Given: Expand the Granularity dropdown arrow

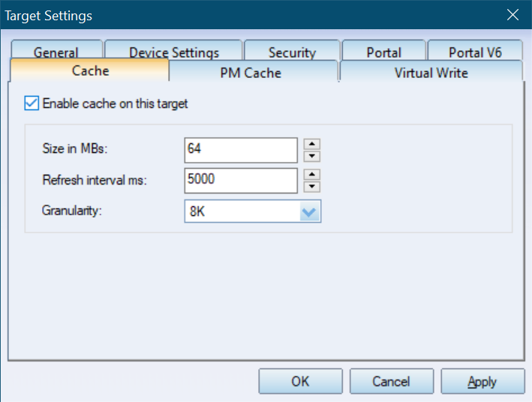Looking at the screenshot, I should (x=309, y=211).
